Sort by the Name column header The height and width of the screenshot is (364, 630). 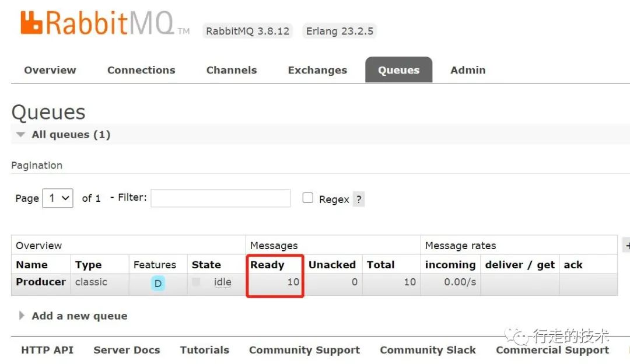32,265
